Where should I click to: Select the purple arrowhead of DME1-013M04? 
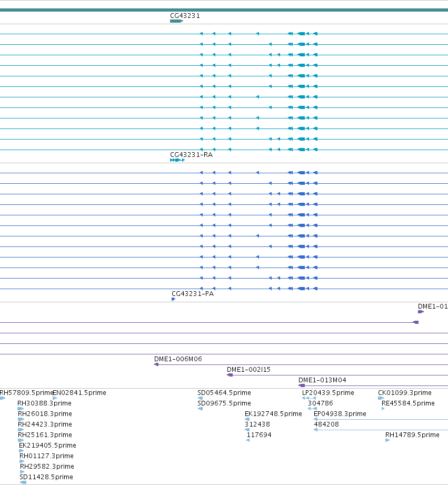coord(302,385)
